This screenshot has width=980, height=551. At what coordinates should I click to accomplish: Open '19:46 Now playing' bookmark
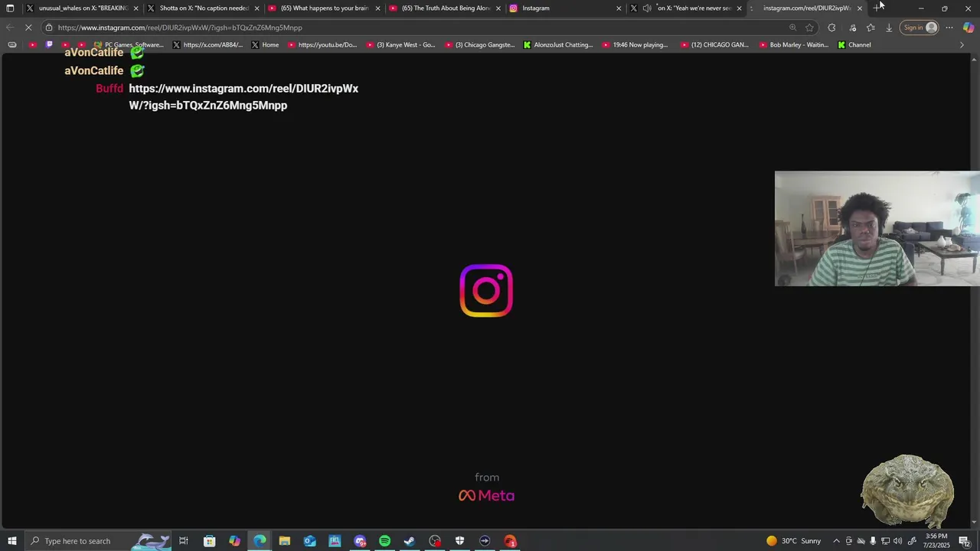(635, 45)
